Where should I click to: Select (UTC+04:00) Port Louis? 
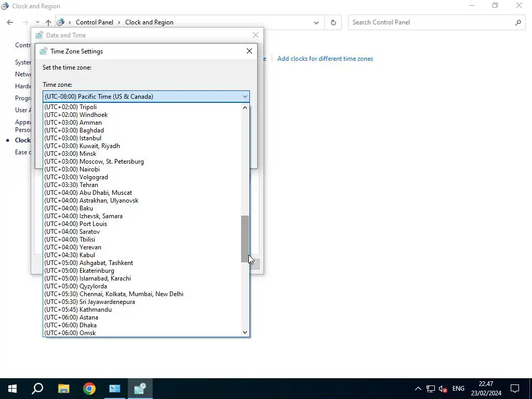tap(142, 224)
